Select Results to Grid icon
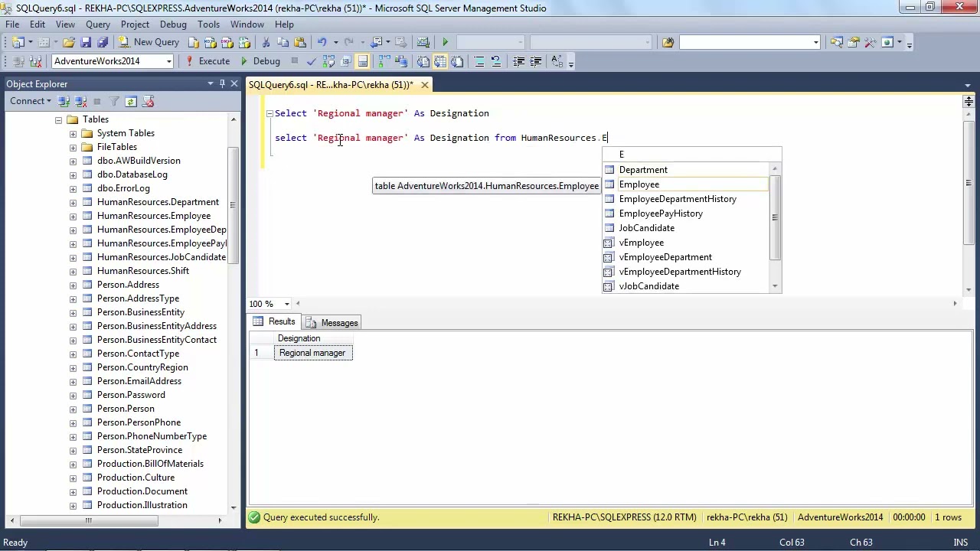Image resolution: width=980 pixels, height=551 pixels. pyautogui.click(x=440, y=61)
